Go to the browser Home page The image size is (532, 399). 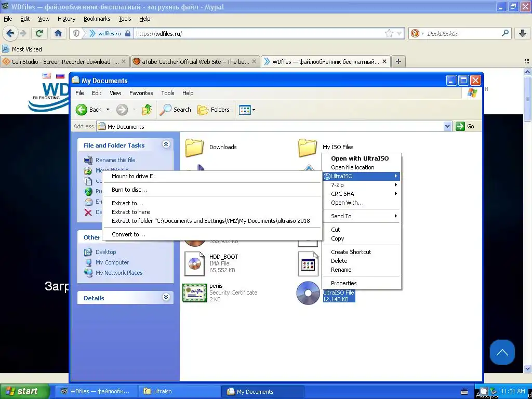tap(58, 33)
